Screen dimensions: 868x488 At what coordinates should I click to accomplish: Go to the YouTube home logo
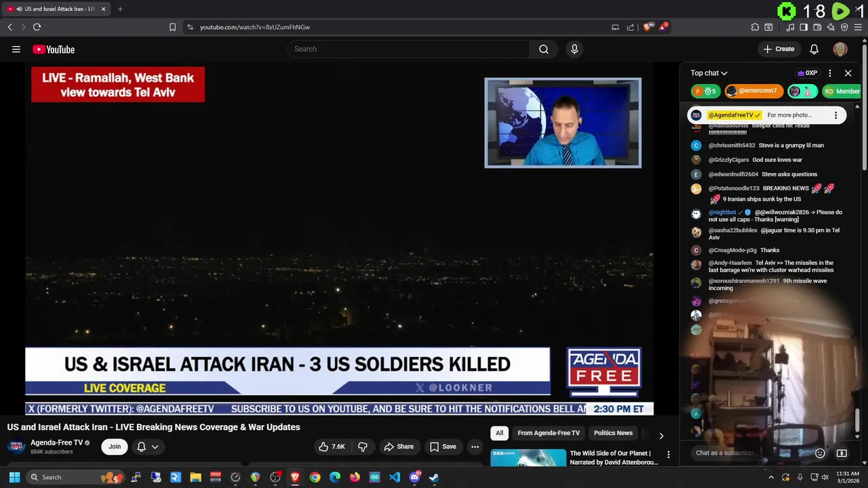[54, 49]
